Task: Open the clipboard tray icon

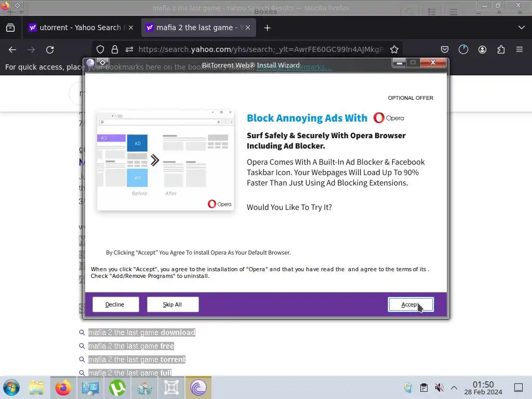Action: pos(424,388)
